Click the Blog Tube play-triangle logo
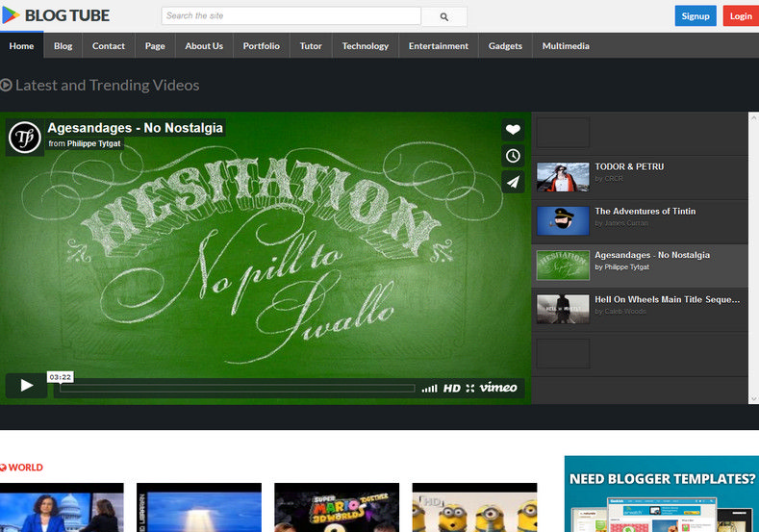Image resolution: width=759 pixels, height=532 pixels. coord(11,15)
